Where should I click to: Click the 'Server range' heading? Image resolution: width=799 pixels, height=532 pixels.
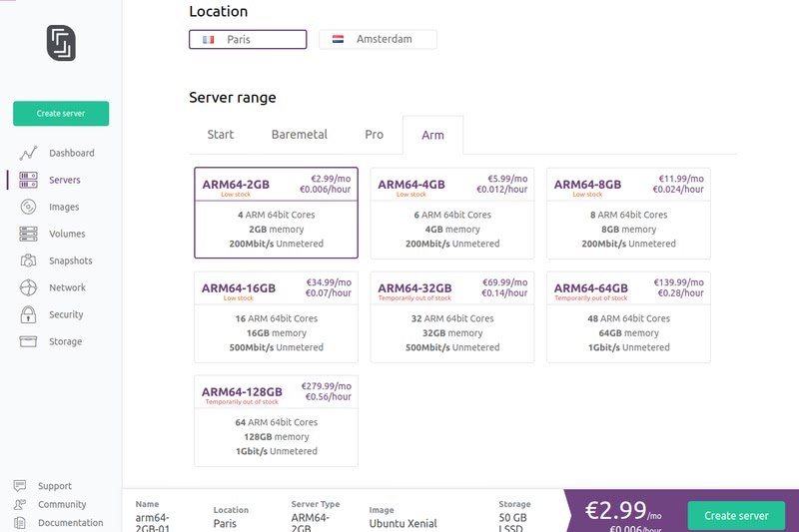pos(233,97)
